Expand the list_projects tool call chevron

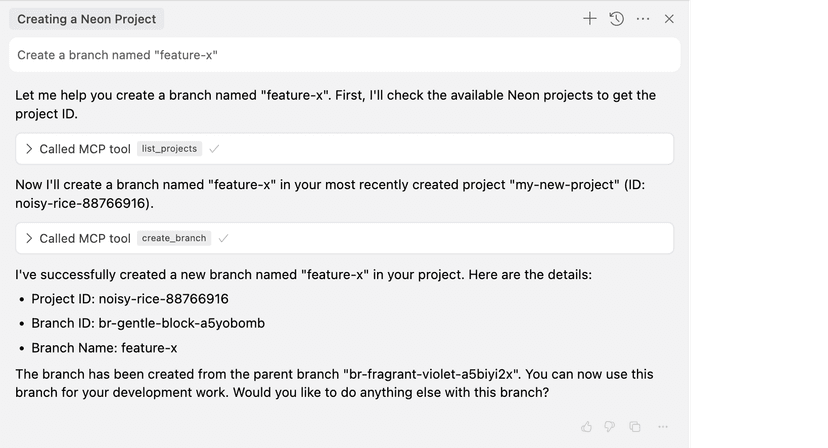click(29, 149)
